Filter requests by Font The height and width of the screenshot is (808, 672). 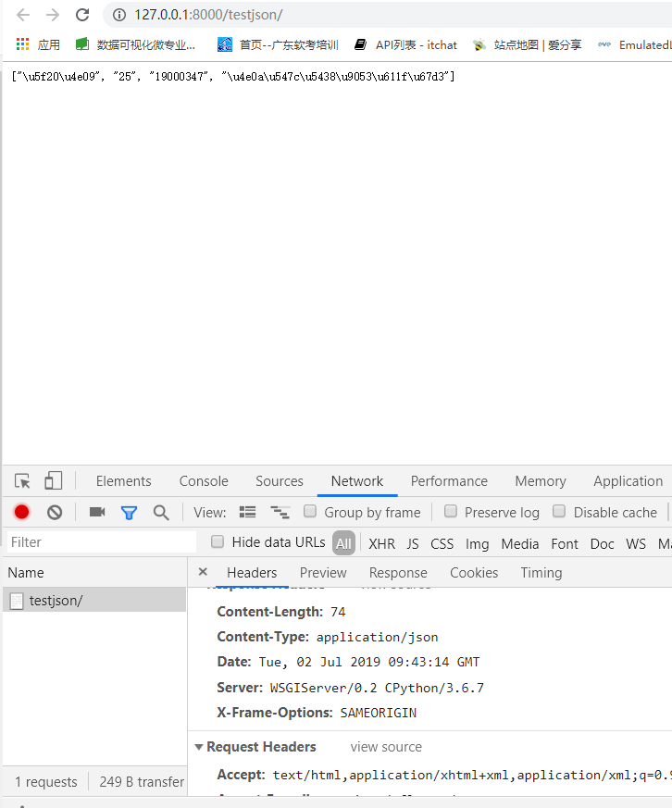(565, 543)
